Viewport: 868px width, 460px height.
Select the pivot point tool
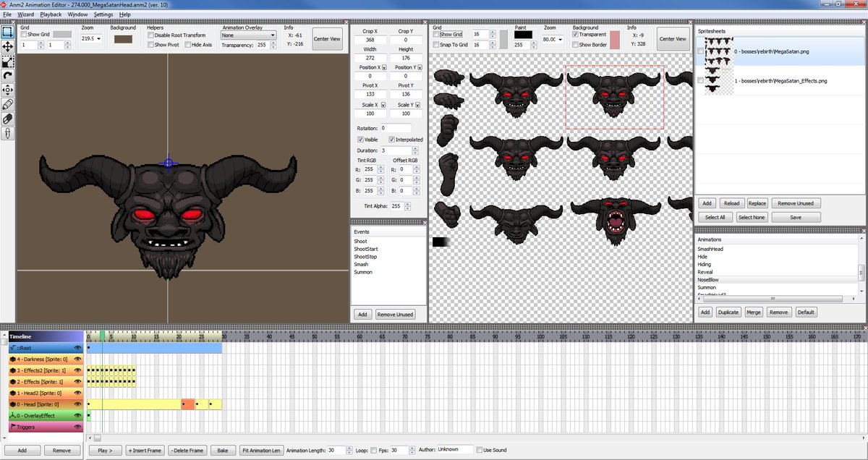(x=7, y=90)
